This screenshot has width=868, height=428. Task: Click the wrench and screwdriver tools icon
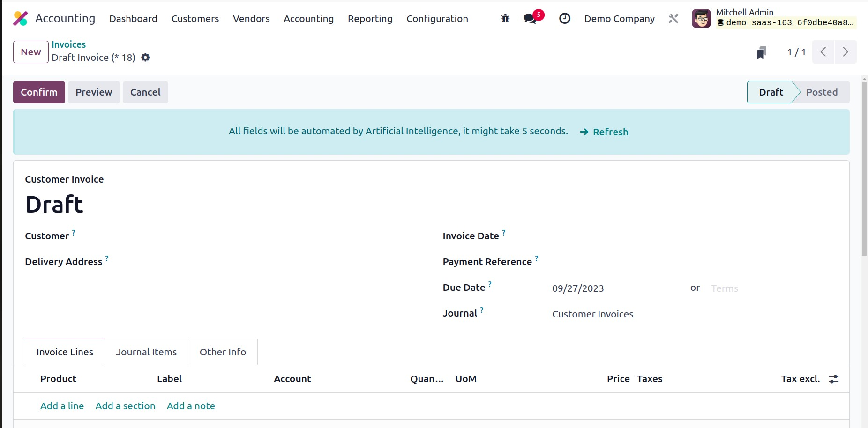(673, 19)
